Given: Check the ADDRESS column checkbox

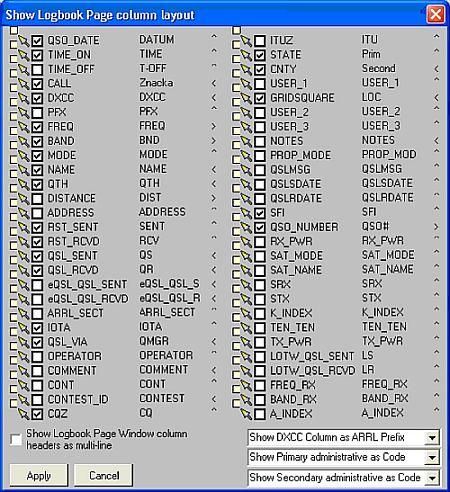Looking at the screenshot, I should pyautogui.click(x=37, y=213).
